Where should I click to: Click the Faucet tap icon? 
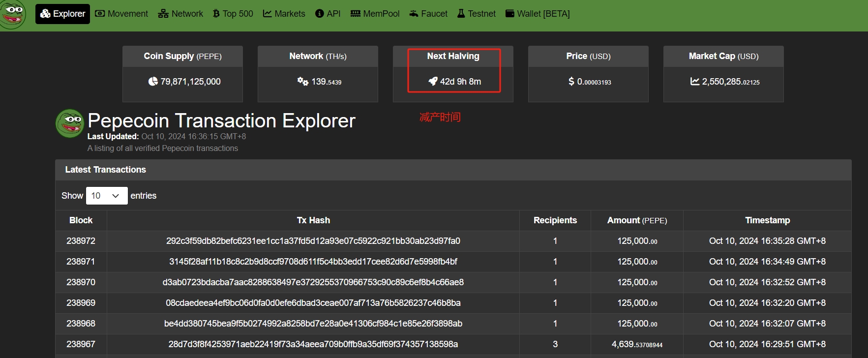pos(414,14)
